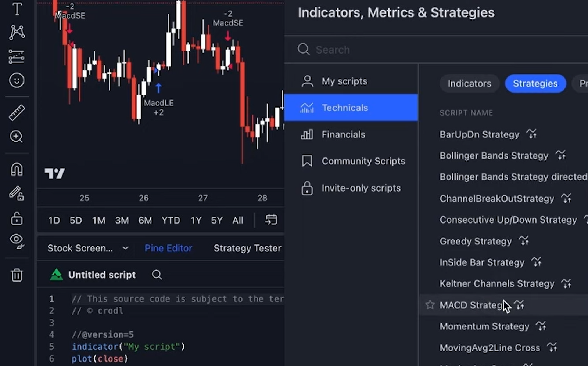Open the Bollinger Bands Strategy script
The width and height of the screenshot is (588, 366).
pyautogui.click(x=494, y=155)
